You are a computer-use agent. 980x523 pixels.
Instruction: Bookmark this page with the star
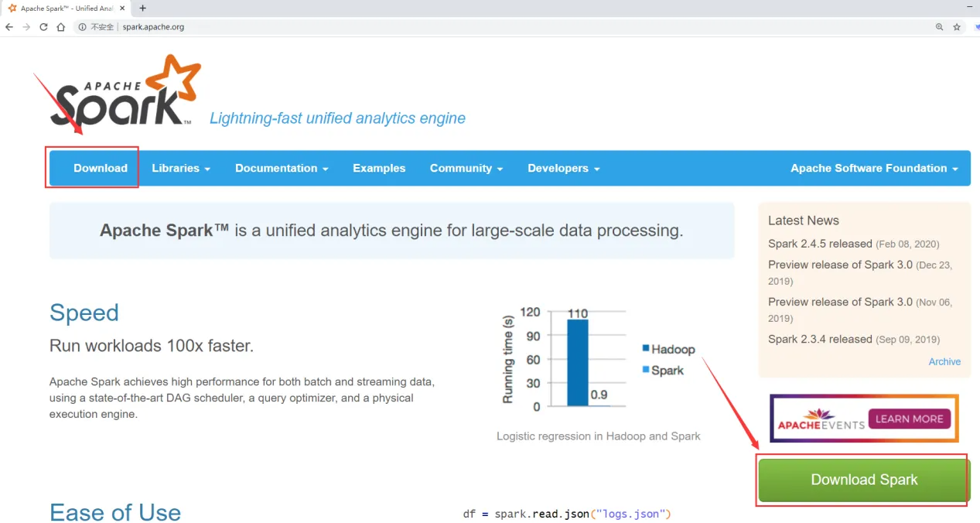(957, 27)
